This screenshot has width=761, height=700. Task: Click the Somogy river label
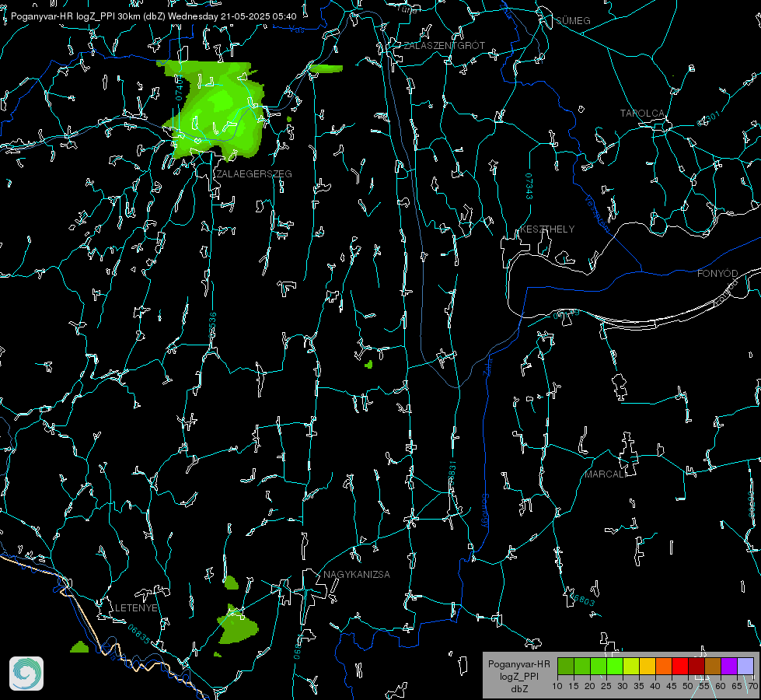[x=485, y=511]
